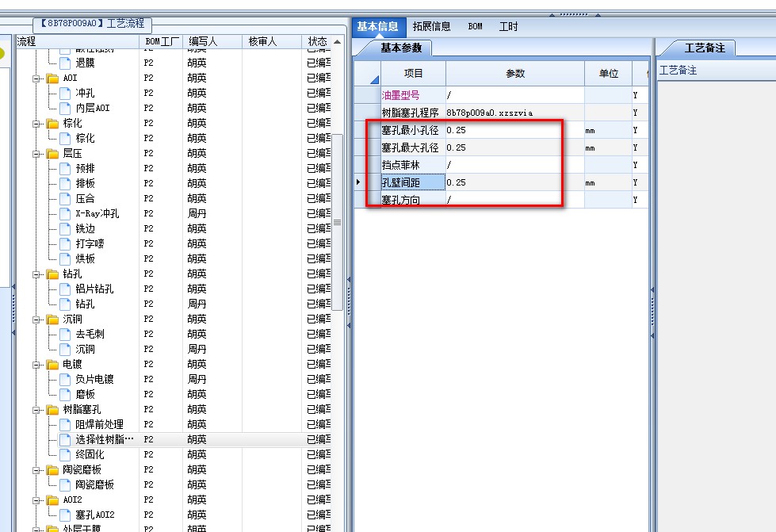Click the 预排 document icon
Image resolution: width=776 pixels, height=532 pixels.
coord(65,168)
